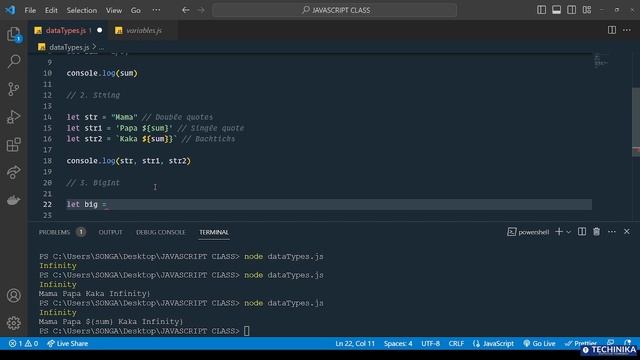Click dataTypes.js in the breadcrumb
640x360 pixels.
(69, 47)
